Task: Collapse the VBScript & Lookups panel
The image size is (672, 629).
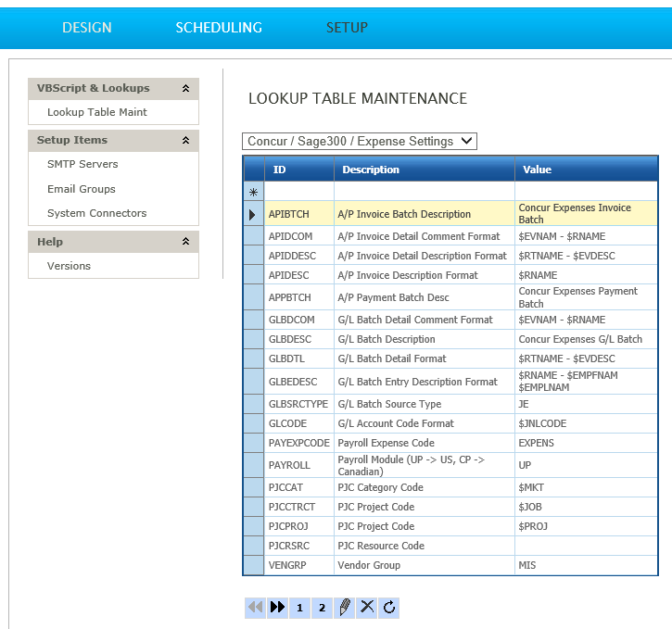Action: click(185, 88)
